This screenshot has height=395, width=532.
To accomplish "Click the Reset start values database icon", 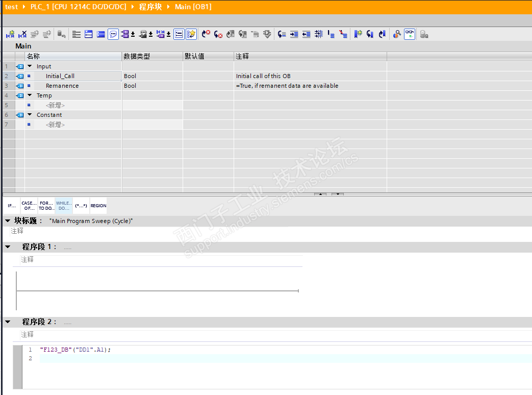I will [x=61, y=34].
